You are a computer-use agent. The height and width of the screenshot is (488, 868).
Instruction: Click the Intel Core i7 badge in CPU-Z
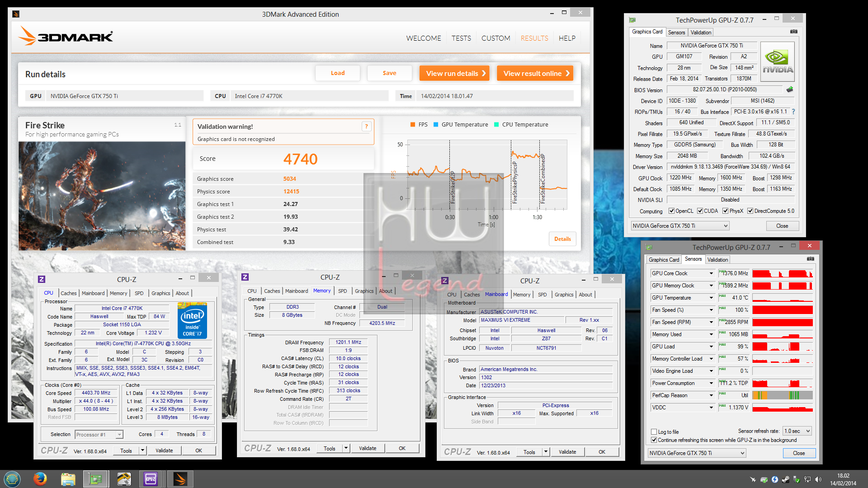point(192,321)
